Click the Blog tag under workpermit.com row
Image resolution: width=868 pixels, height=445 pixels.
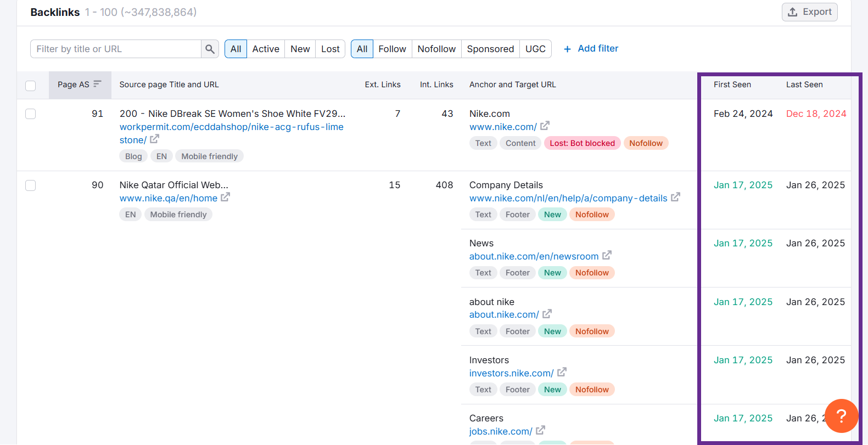pyautogui.click(x=133, y=156)
